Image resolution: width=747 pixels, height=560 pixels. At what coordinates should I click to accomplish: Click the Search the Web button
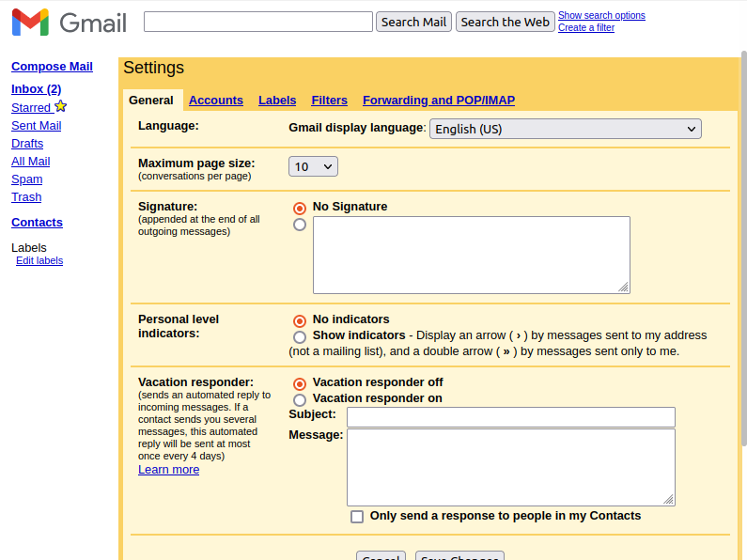coord(505,22)
